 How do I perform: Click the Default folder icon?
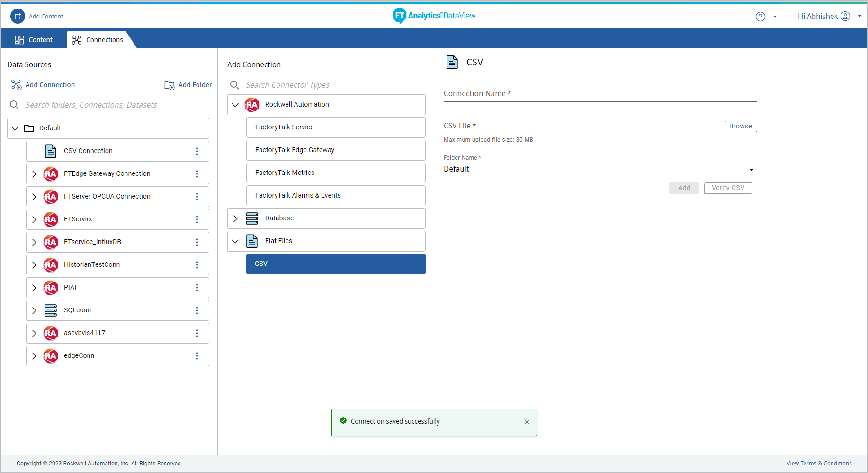pyautogui.click(x=29, y=128)
